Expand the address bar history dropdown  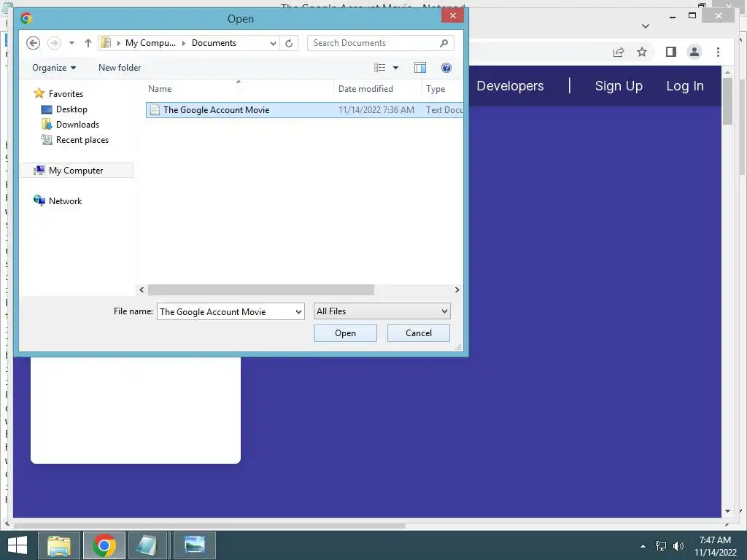(273, 43)
